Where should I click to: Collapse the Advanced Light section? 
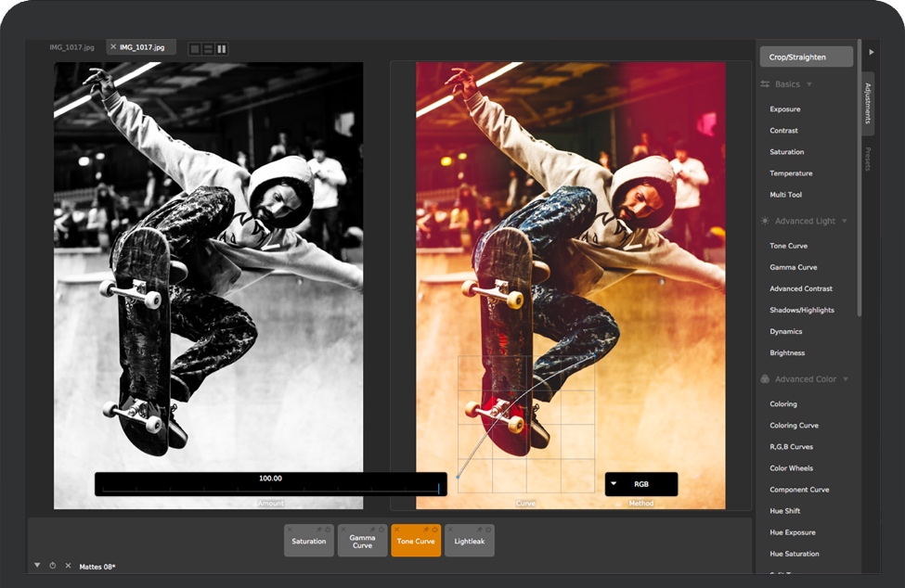click(844, 222)
